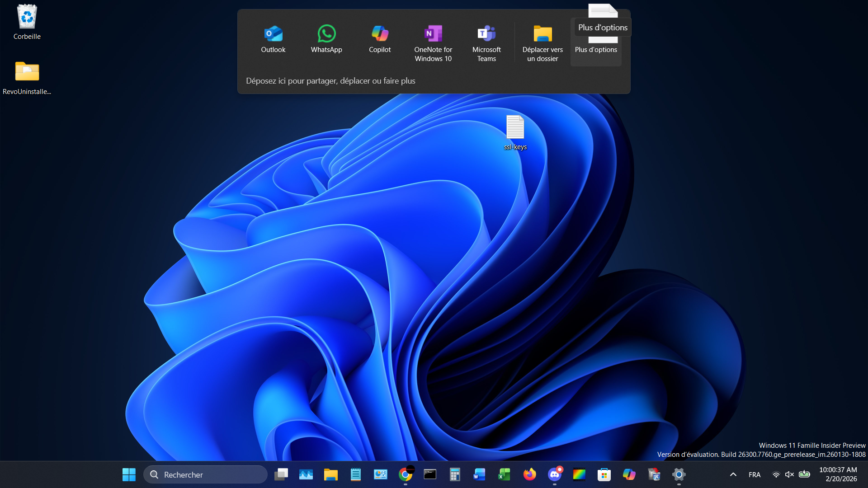Select Microsoft Teams as share target
Screen dimensions: 868x488
click(486, 43)
